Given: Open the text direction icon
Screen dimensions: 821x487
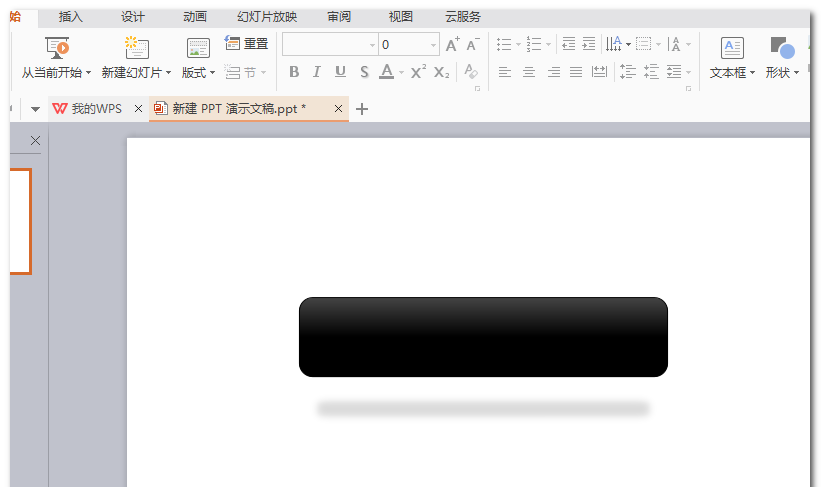Looking at the screenshot, I should (x=614, y=44).
